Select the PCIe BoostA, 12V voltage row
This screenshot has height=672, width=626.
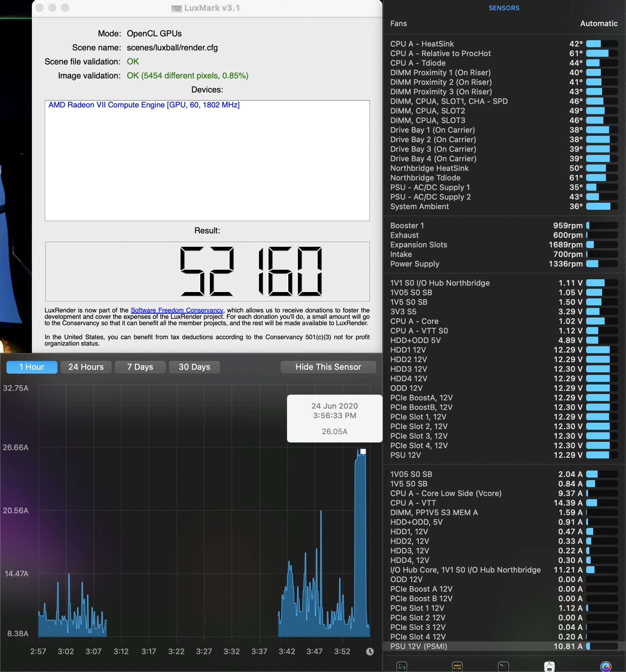tap(504, 397)
